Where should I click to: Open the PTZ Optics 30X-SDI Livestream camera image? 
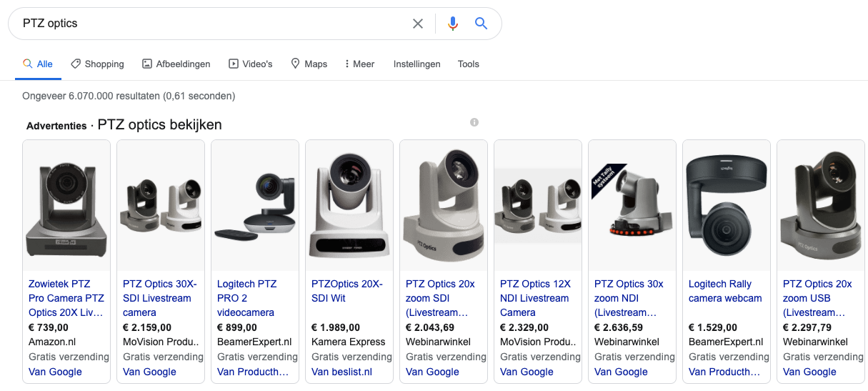pos(161,205)
